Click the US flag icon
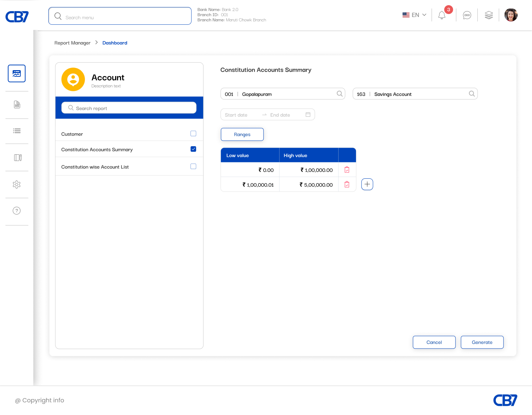Viewport: 532px width, 415px height. point(406,15)
